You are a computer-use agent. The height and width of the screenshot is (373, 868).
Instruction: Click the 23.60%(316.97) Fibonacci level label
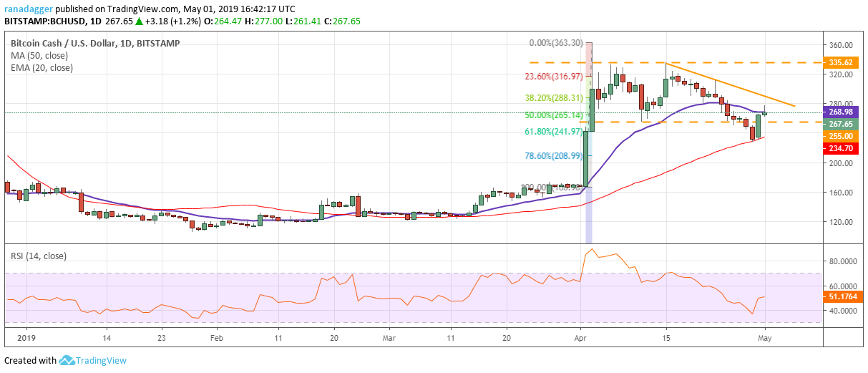pos(555,77)
